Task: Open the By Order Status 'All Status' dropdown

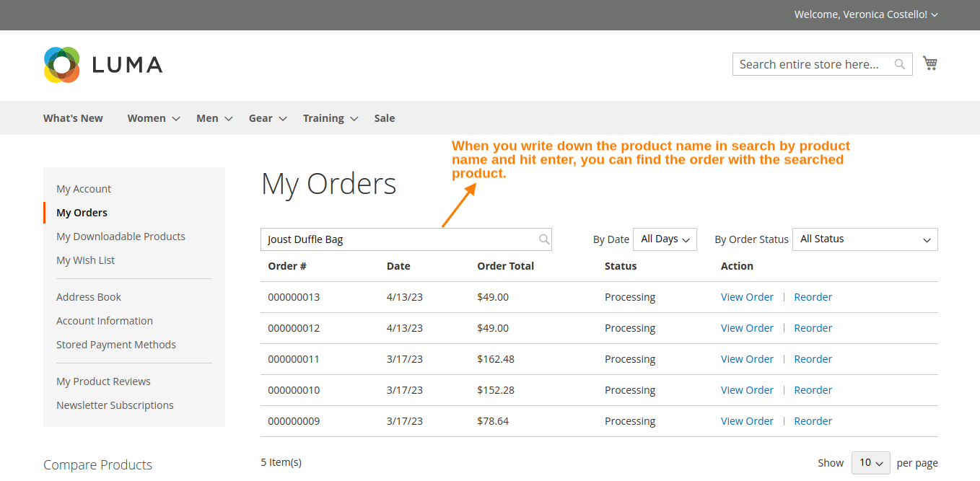Action: (x=865, y=239)
